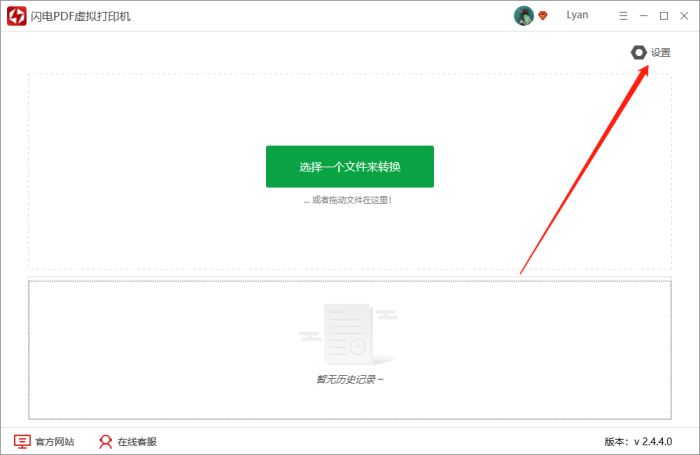Image resolution: width=700 pixels, height=455 pixels.
Task: Open the hamburger menu in title bar
Action: [623, 16]
